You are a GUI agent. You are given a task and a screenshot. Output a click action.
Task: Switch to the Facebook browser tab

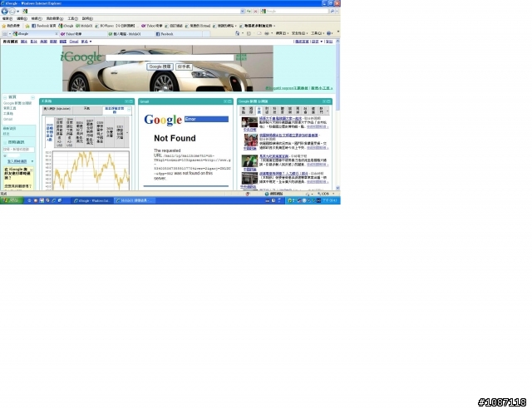[x=178, y=34]
